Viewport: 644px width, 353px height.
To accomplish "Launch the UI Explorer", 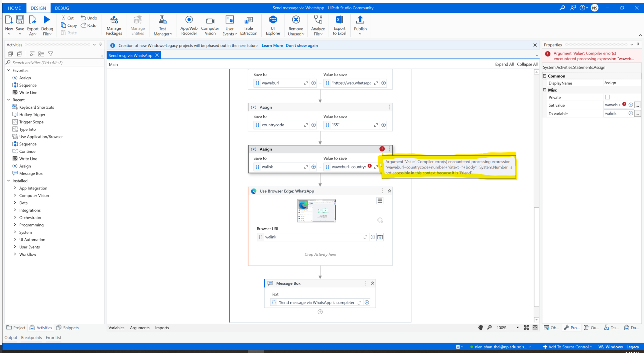I will (x=273, y=25).
